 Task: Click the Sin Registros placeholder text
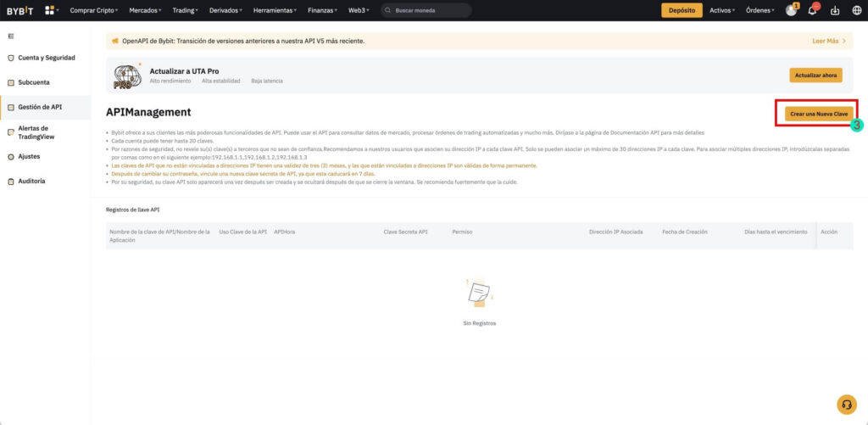tap(480, 323)
